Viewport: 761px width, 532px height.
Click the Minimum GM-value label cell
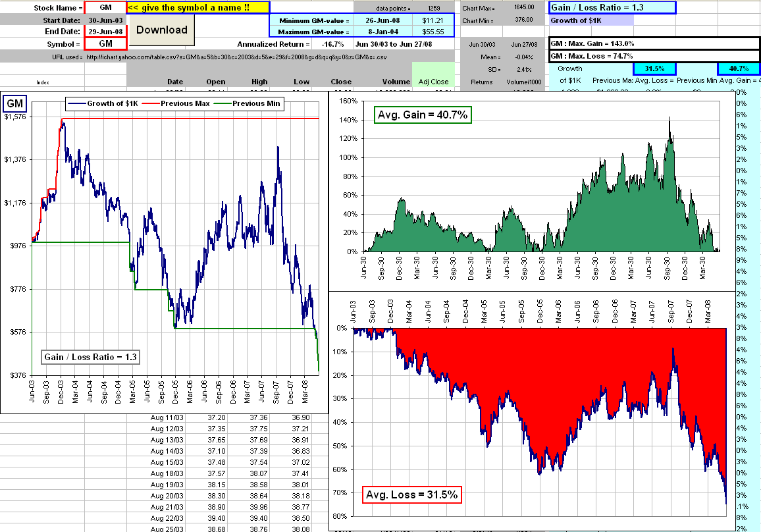311,21
